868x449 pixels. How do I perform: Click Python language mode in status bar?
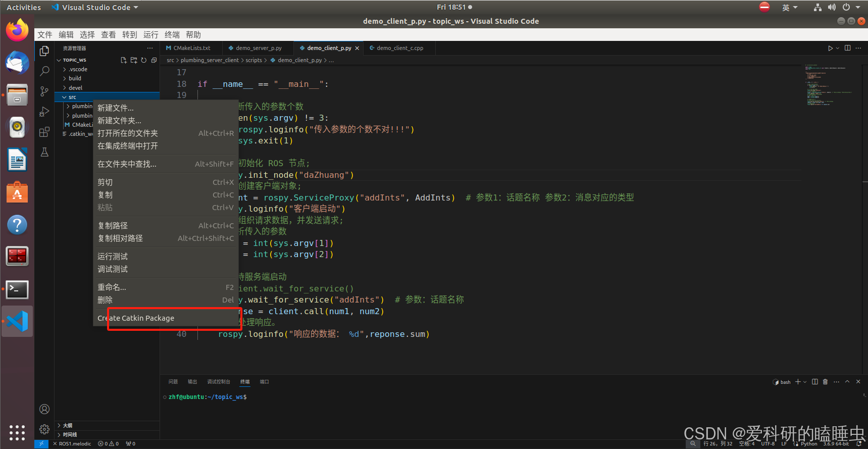pyautogui.click(x=809, y=443)
